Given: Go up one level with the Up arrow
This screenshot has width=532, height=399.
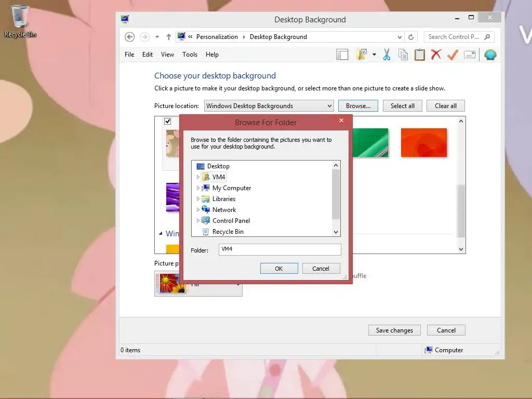Looking at the screenshot, I should pyautogui.click(x=169, y=37).
